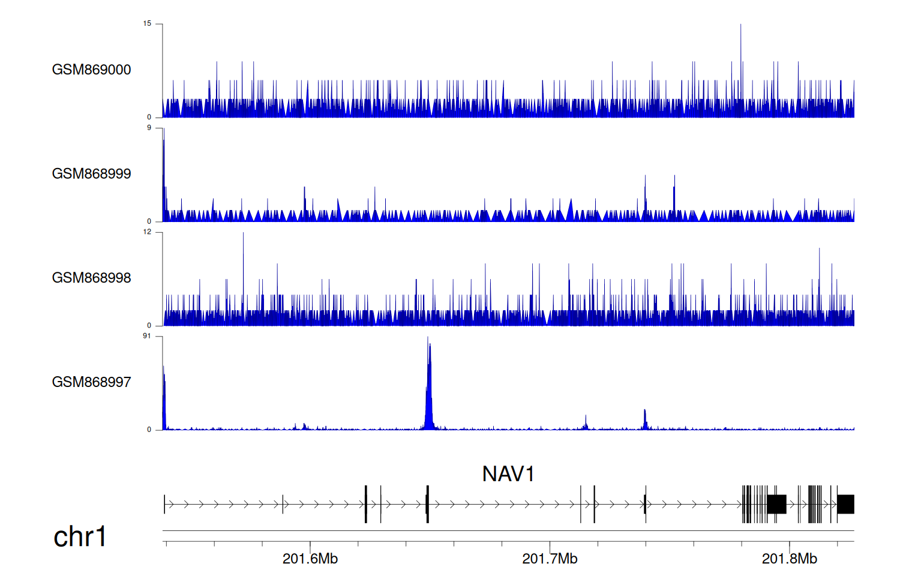Screen dimensions: 900x588
Task: Click the y-axis maximum value 12
Action: pyautogui.click(x=147, y=232)
